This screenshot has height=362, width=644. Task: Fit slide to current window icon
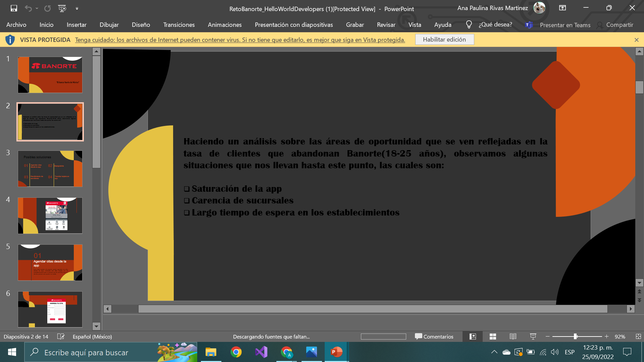(638, 337)
